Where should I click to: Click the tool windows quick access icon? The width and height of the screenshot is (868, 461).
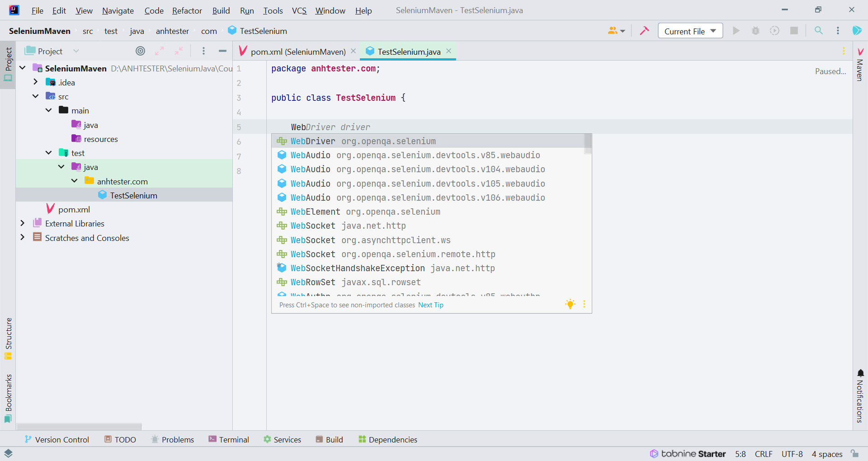point(8,453)
